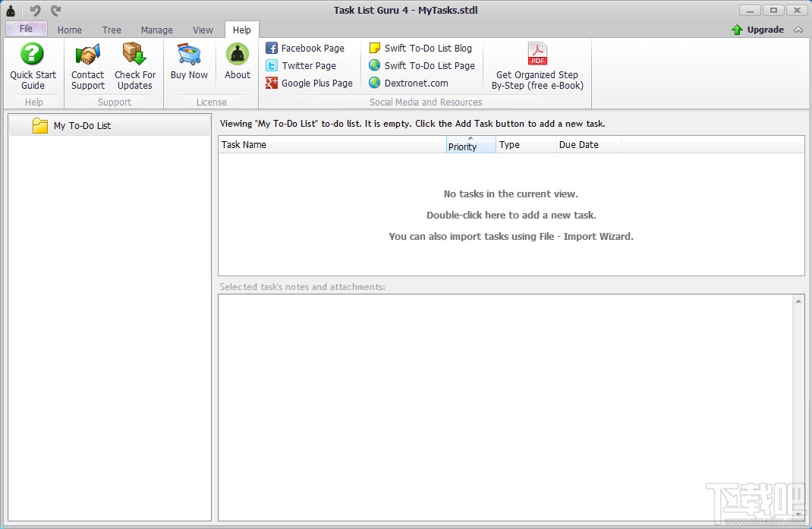Click the Redo arrow in title bar
The height and width of the screenshot is (529, 812).
56,11
